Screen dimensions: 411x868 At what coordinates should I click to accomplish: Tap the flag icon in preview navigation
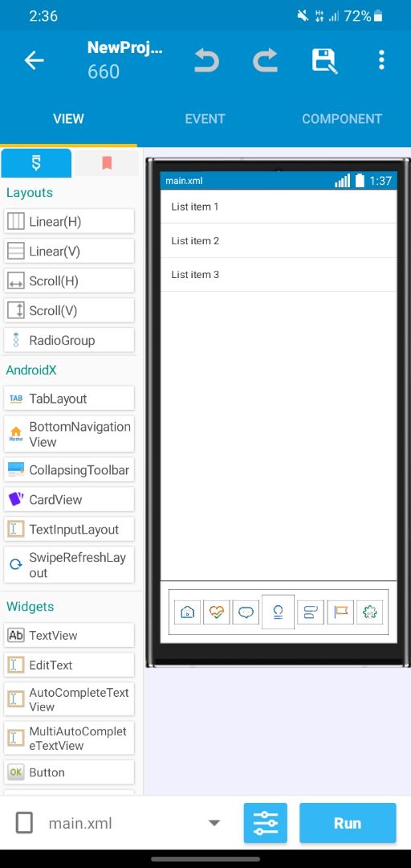[x=340, y=612]
